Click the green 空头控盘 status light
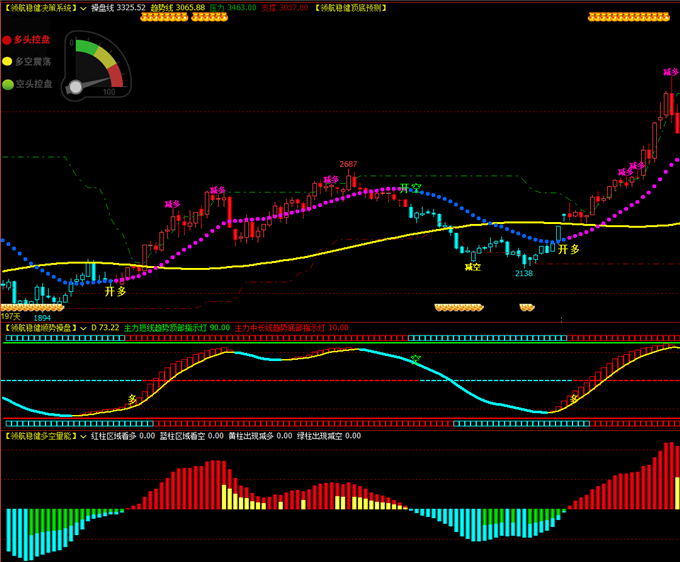680x562 pixels. coord(7,84)
